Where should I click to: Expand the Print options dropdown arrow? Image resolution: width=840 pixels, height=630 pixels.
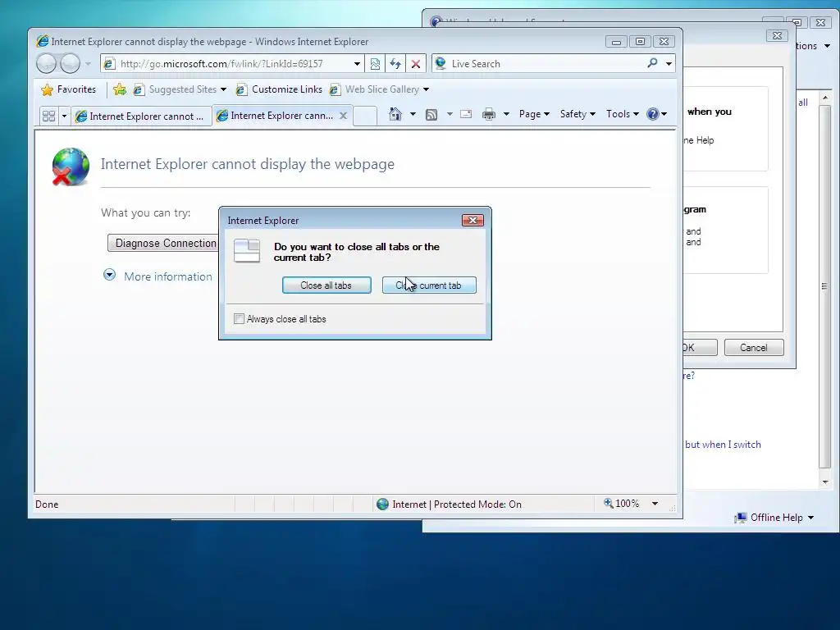[506, 114]
